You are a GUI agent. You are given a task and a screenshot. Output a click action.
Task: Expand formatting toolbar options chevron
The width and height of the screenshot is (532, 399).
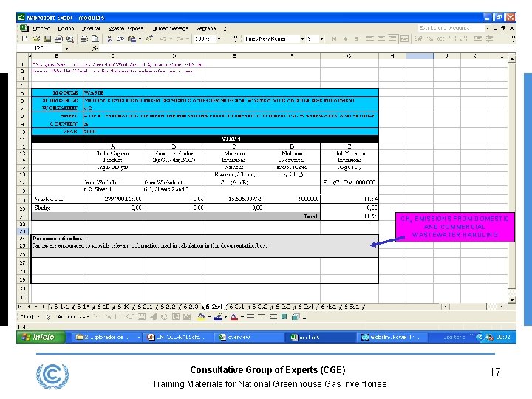tap(513, 39)
